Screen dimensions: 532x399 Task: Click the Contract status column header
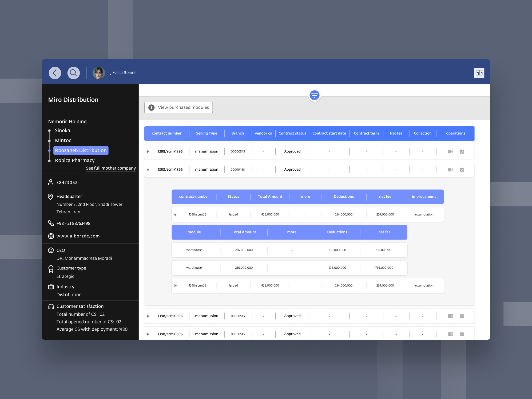coord(292,133)
